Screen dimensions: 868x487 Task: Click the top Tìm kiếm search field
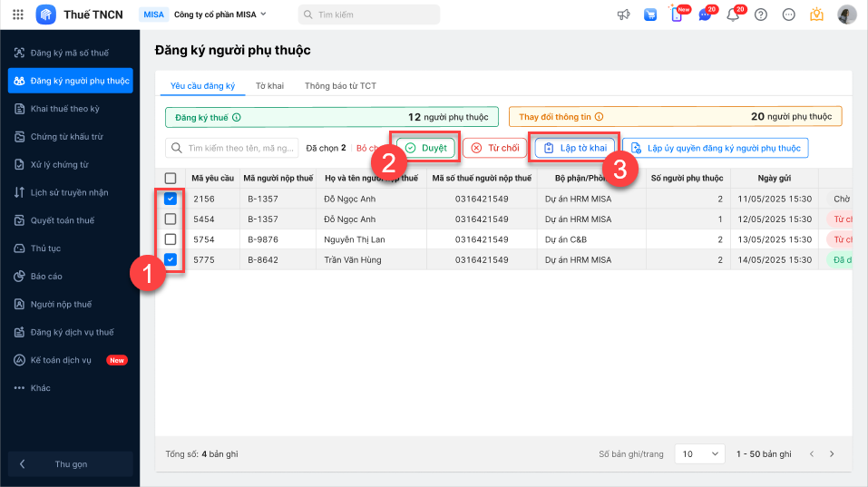point(369,15)
